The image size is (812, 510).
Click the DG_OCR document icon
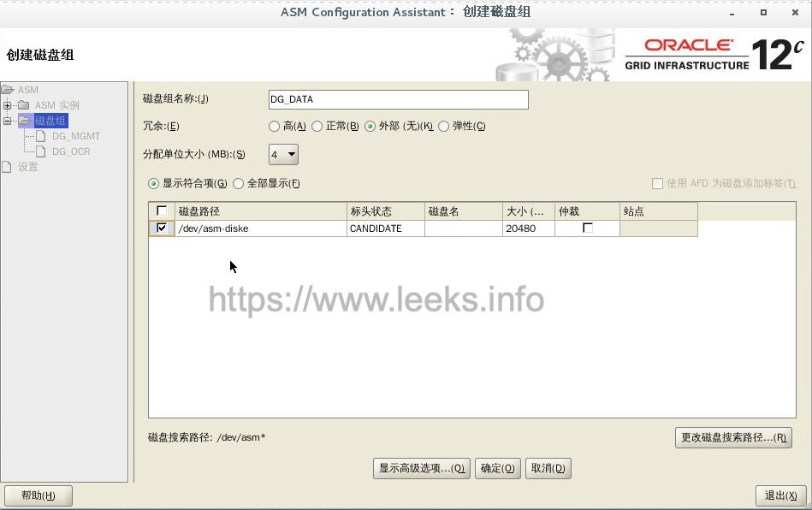[x=41, y=151]
